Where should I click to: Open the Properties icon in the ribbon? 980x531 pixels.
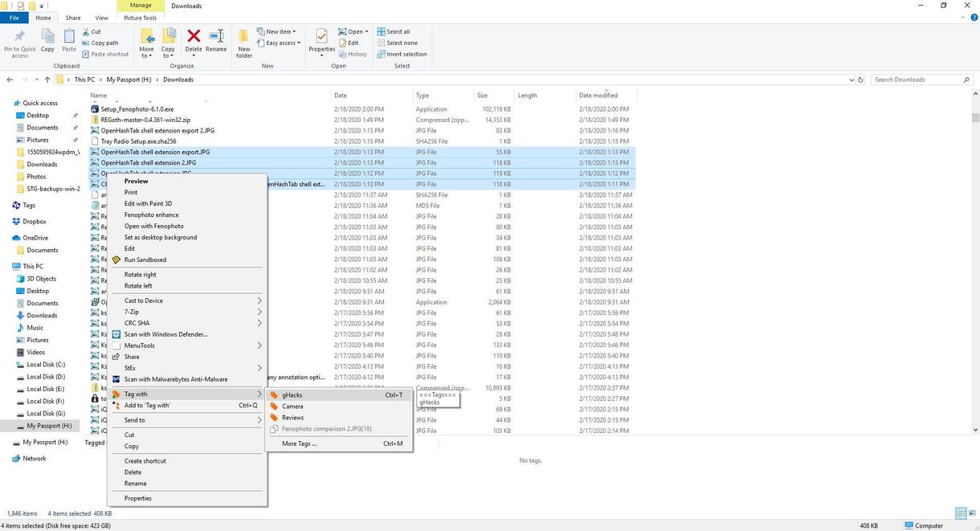pyautogui.click(x=322, y=35)
